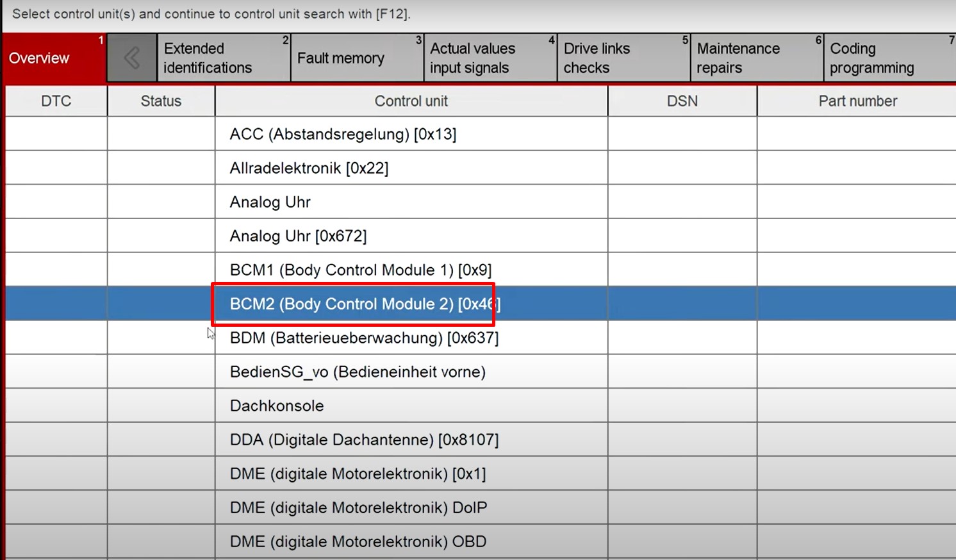
Task: Select BDM (Batterieueberwachung) [0x637] row
Action: click(x=364, y=338)
